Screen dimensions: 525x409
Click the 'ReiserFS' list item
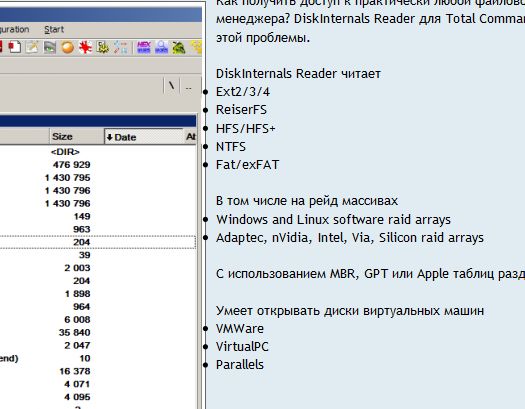click(241, 110)
